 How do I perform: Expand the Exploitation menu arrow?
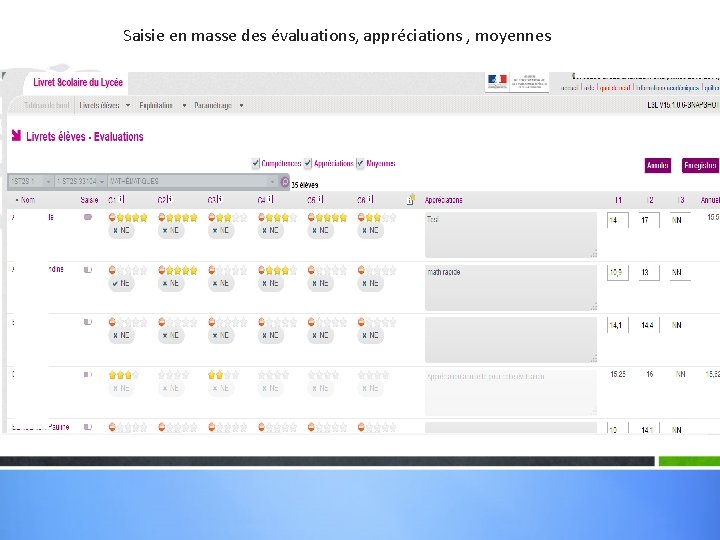point(184,106)
